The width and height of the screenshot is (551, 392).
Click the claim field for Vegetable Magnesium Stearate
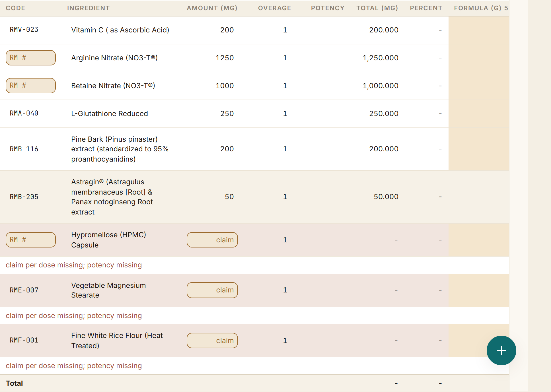212,290
